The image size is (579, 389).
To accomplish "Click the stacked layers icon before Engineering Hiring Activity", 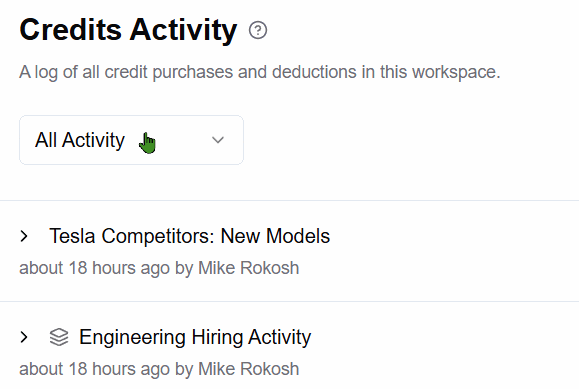I will (x=59, y=337).
